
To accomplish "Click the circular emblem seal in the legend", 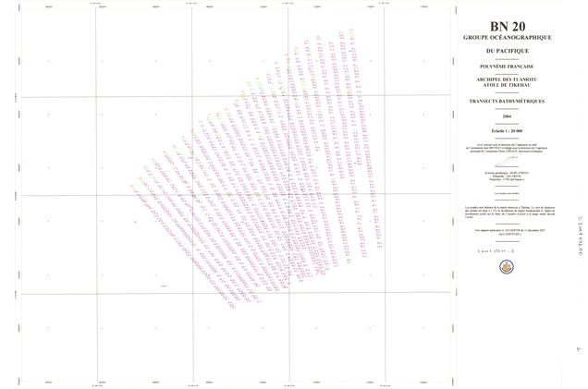I will pyautogui.click(x=506, y=266).
